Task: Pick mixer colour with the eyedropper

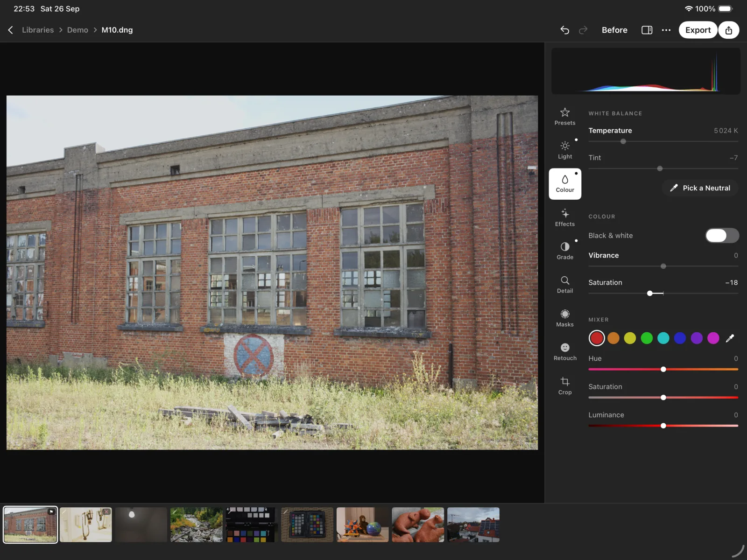Action: (x=730, y=338)
